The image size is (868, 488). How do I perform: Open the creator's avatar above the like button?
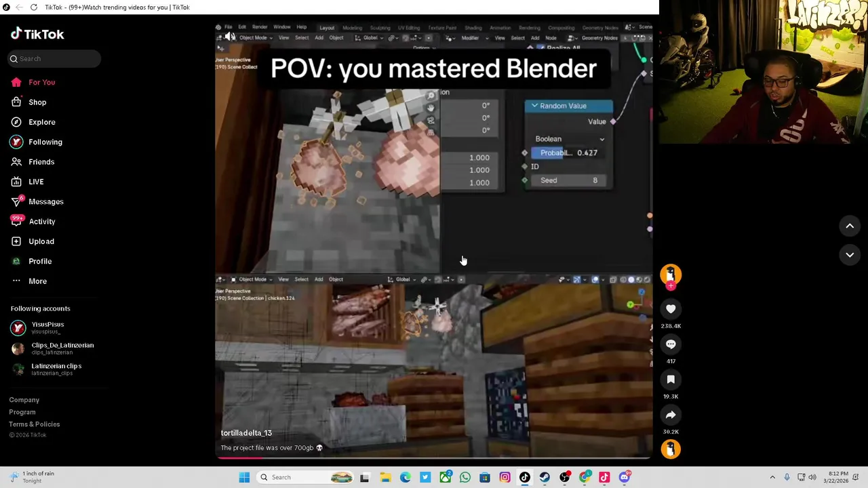pyautogui.click(x=671, y=274)
